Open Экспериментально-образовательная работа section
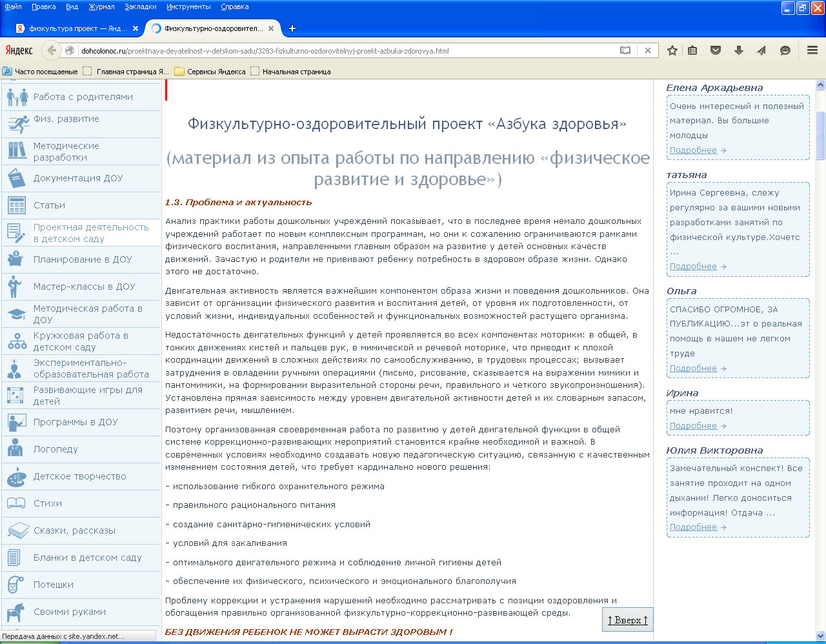The image size is (826, 644). click(81, 368)
